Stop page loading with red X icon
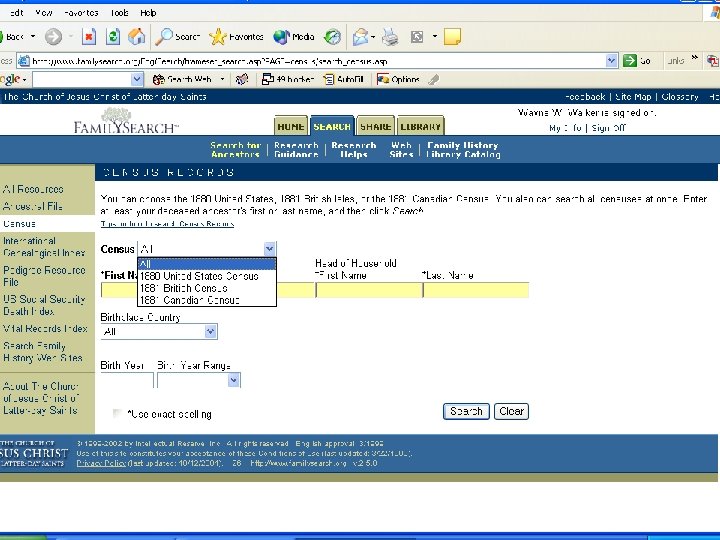This screenshot has height=540, width=720. pyautogui.click(x=89, y=37)
